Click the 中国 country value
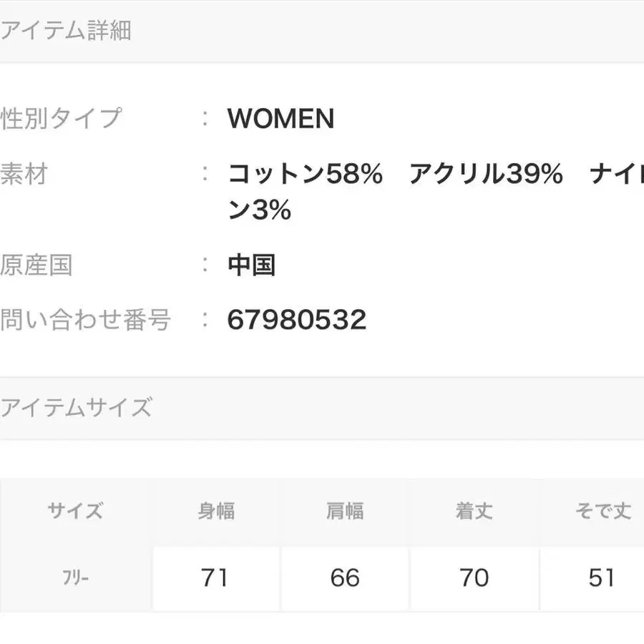The width and height of the screenshot is (644, 644). tap(251, 265)
